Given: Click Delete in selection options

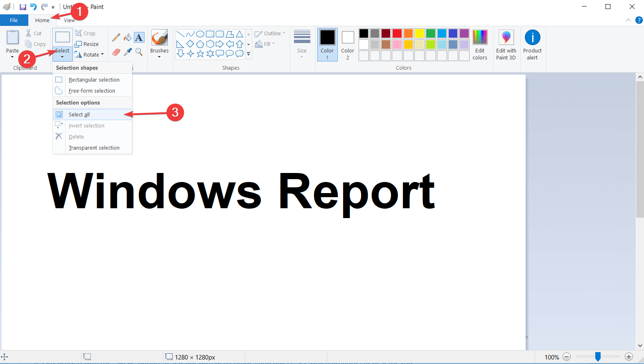Looking at the screenshot, I should coord(93,137).
